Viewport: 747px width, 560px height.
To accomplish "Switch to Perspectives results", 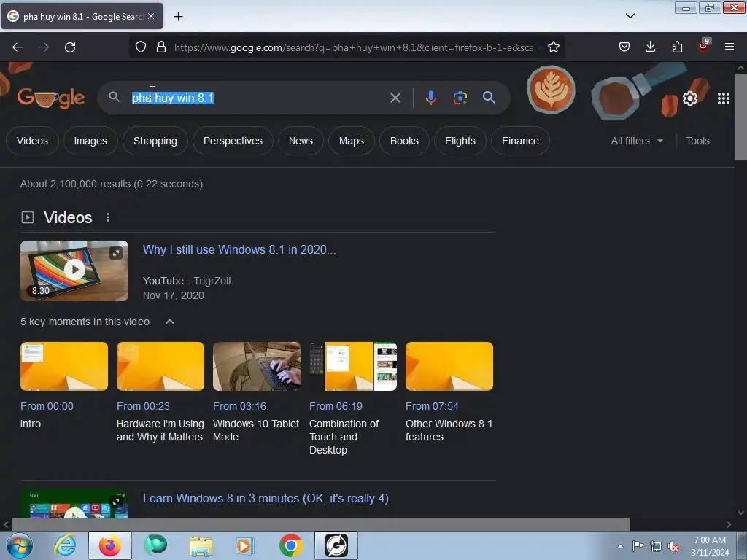I will pyautogui.click(x=233, y=141).
